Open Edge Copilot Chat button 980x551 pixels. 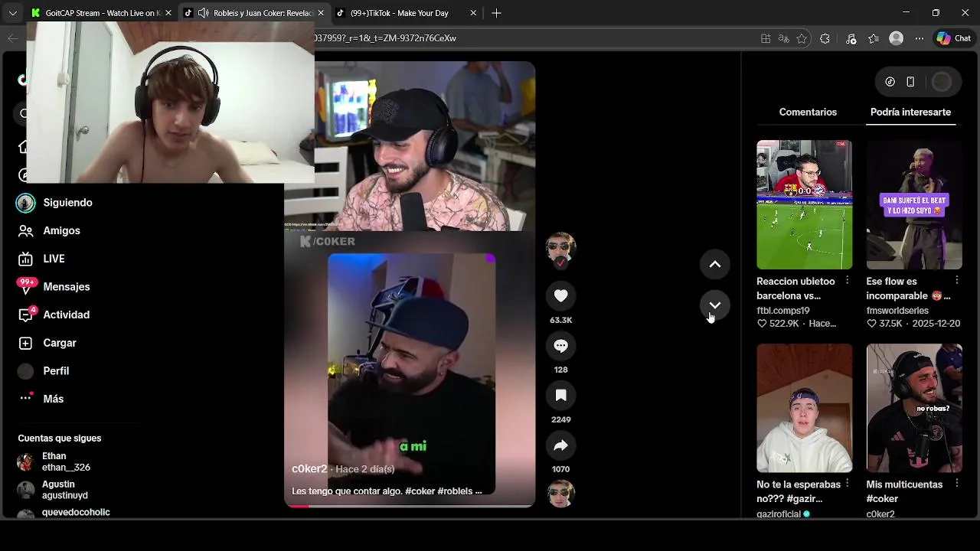954,38
